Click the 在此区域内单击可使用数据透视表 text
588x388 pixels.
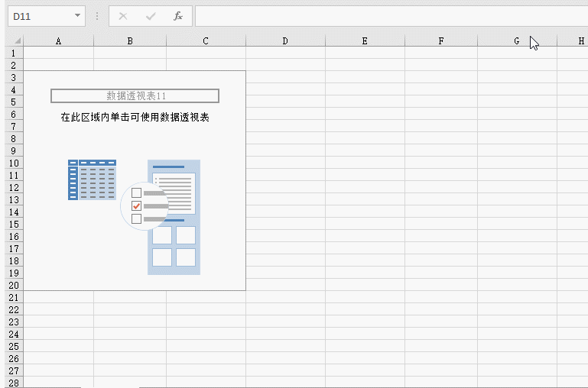pos(135,118)
